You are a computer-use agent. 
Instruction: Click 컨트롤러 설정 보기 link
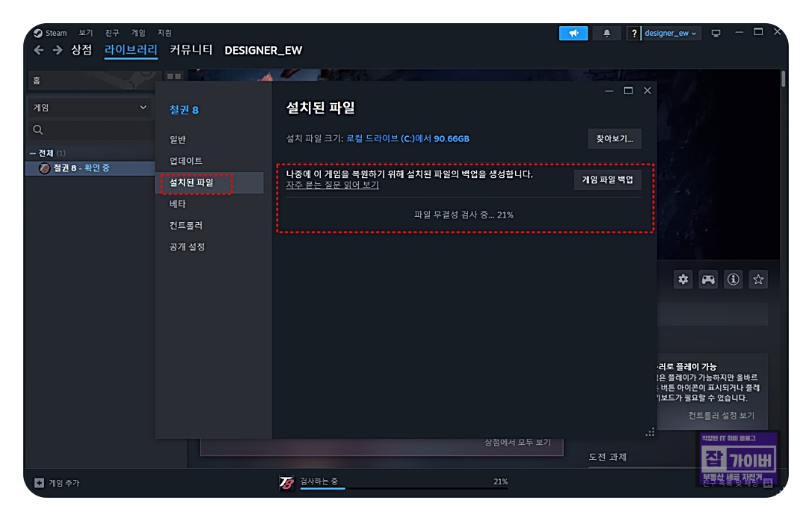pos(721,416)
